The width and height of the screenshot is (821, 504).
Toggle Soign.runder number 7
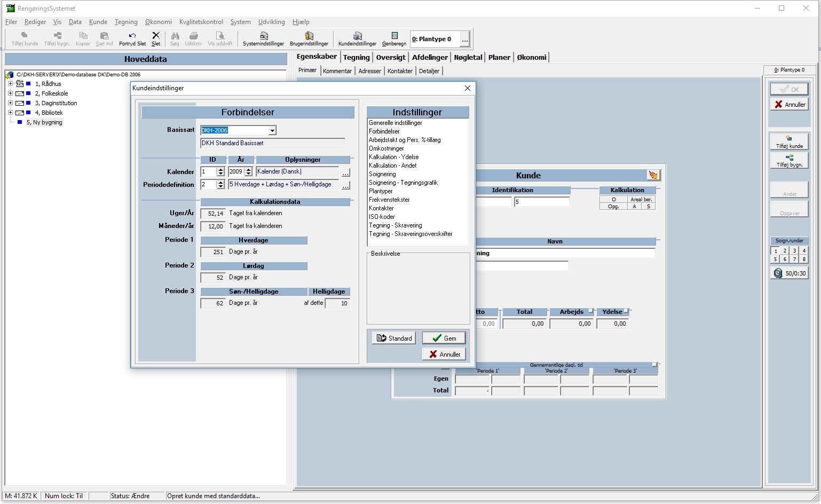(794, 259)
